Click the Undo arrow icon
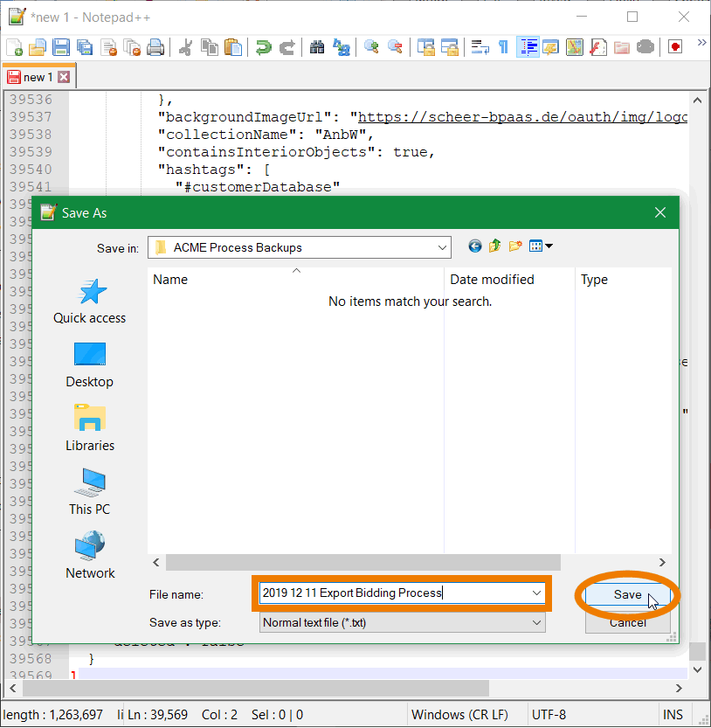Image resolution: width=711 pixels, height=728 pixels. pyautogui.click(x=263, y=47)
